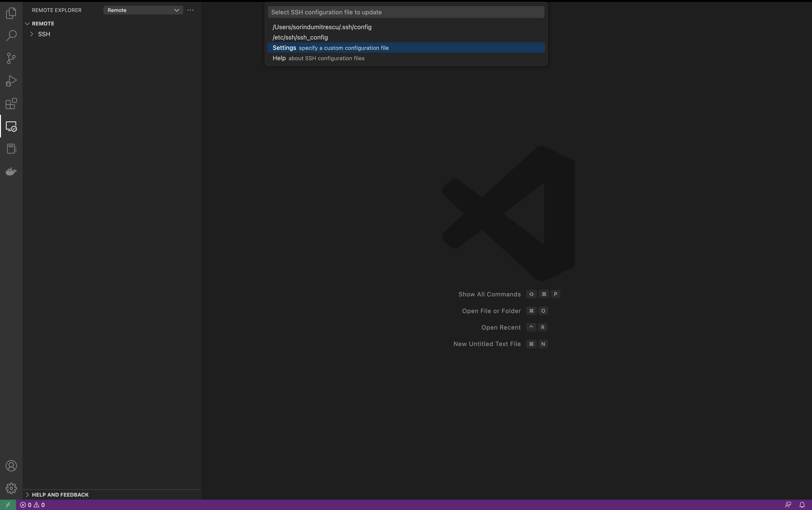Open the Accounts menu icon
Screen dimensions: 812x510
(11, 466)
